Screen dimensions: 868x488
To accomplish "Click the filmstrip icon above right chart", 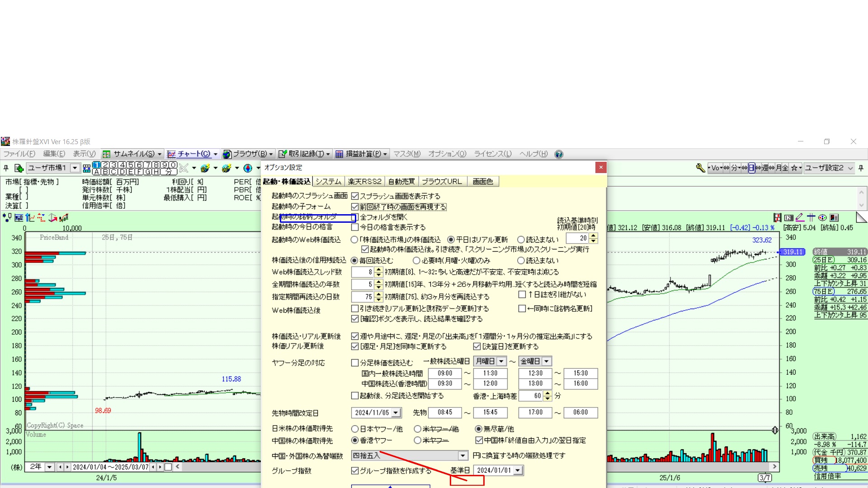I will click(778, 218).
